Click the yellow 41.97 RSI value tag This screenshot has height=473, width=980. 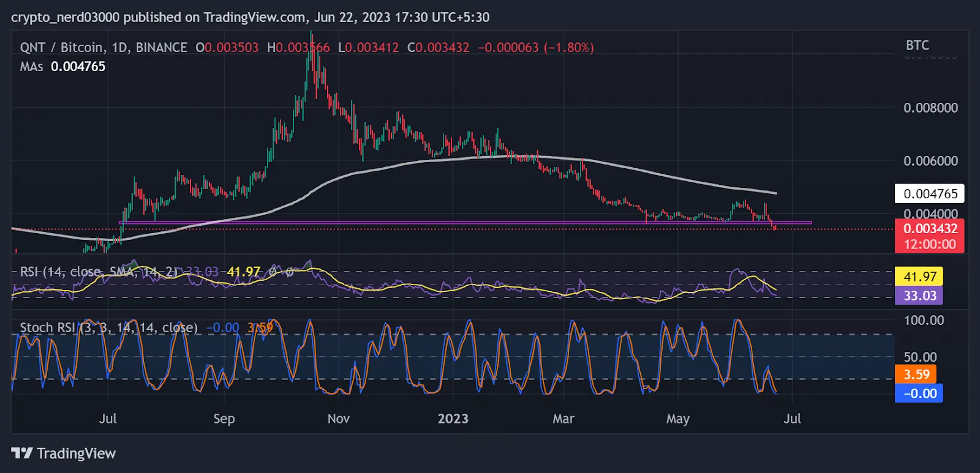[x=919, y=277]
